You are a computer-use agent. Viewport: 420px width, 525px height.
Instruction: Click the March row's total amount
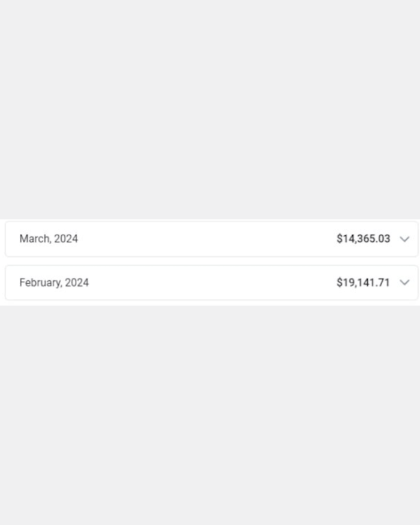(364, 239)
